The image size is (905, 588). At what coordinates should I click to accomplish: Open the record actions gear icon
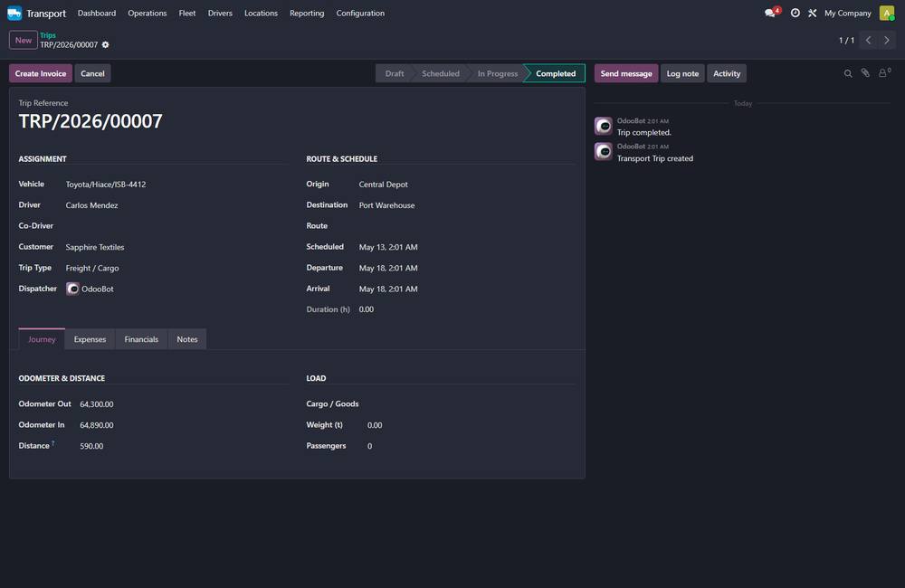106,44
